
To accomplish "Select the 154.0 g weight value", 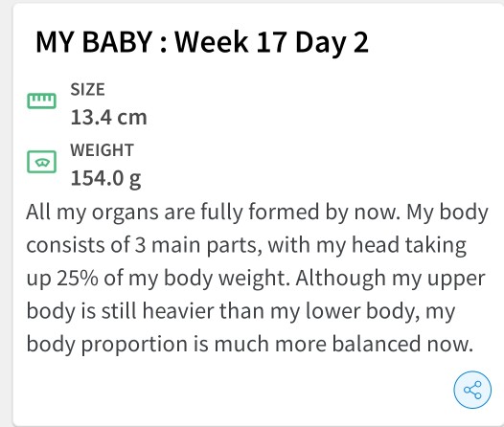I will [105, 178].
